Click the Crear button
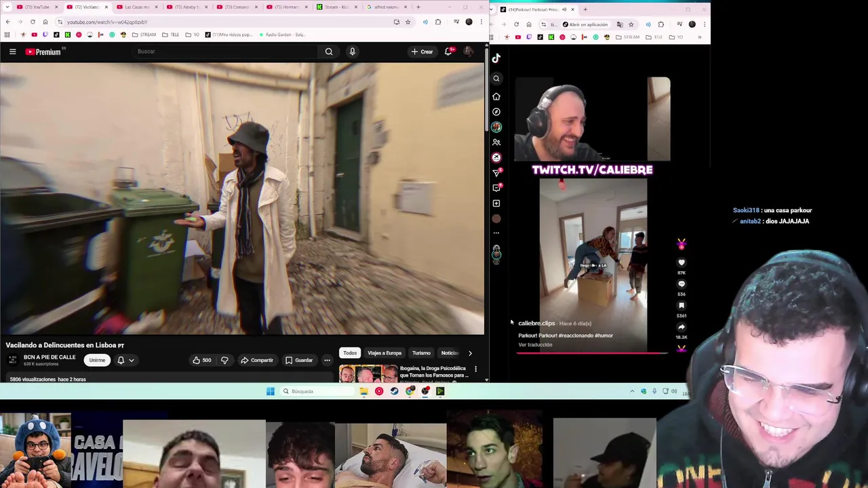The width and height of the screenshot is (868, 488). click(422, 52)
